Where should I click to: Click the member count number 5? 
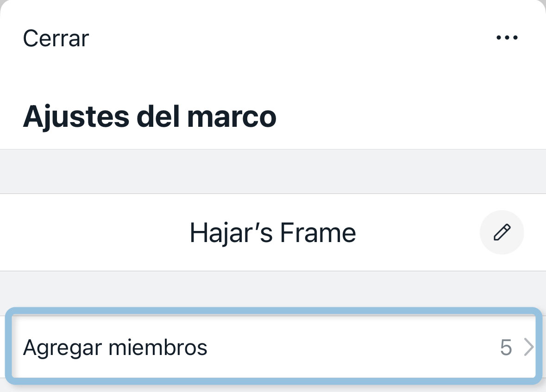(x=506, y=347)
